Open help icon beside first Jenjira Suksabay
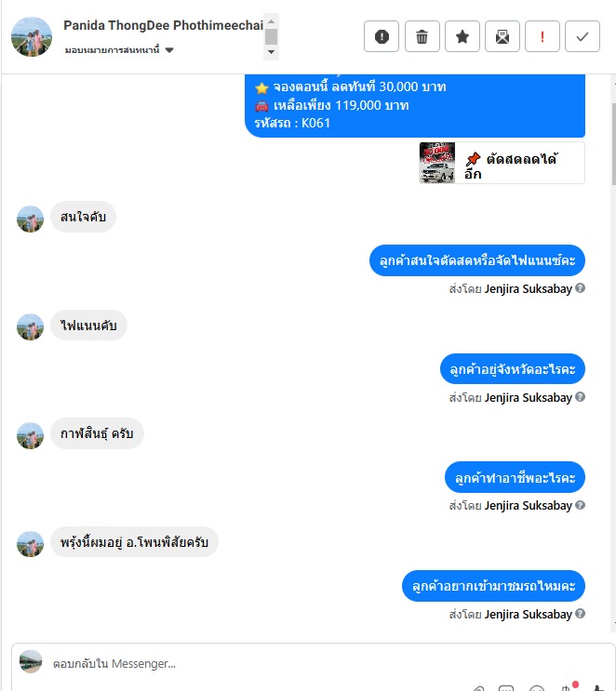 click(x=581, y=288)
